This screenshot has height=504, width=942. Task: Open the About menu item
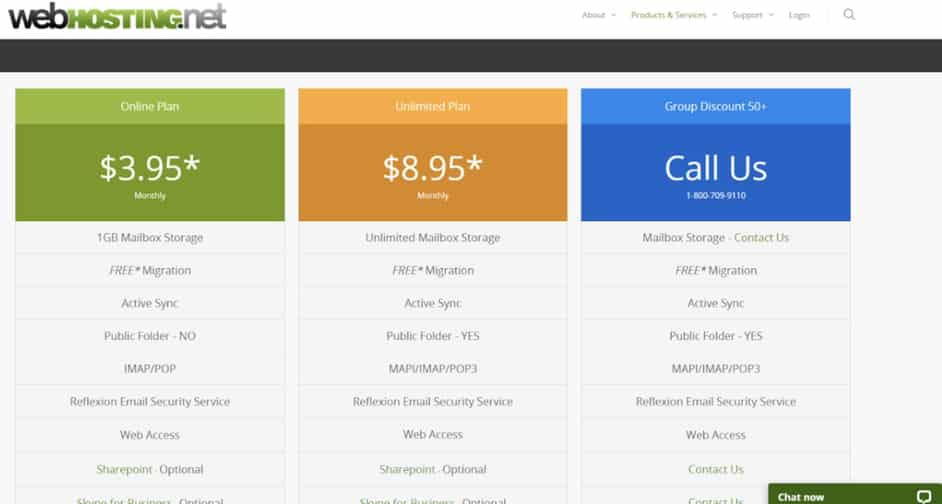(593, 15)
